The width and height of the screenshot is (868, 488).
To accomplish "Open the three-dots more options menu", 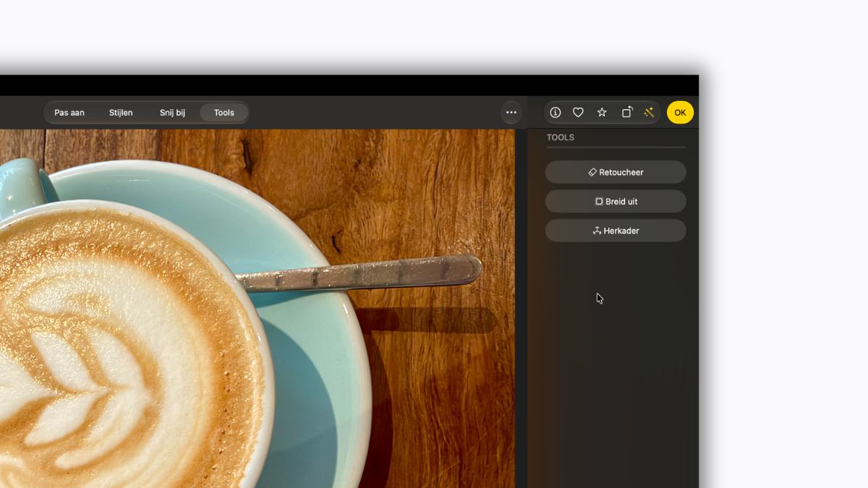I will pyautogui.click(x=511, y=113).
